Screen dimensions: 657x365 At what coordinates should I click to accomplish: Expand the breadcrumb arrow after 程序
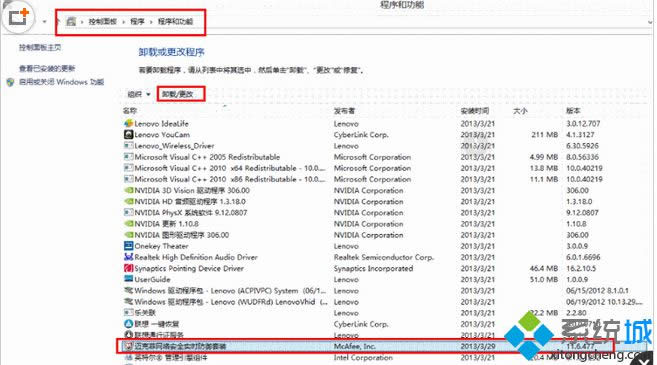(x=151, y=21)
